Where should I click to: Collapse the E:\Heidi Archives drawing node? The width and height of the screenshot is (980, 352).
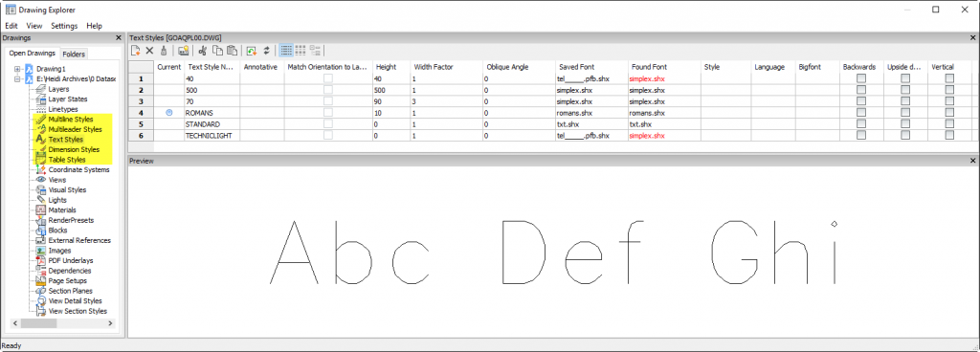[17, 79]
